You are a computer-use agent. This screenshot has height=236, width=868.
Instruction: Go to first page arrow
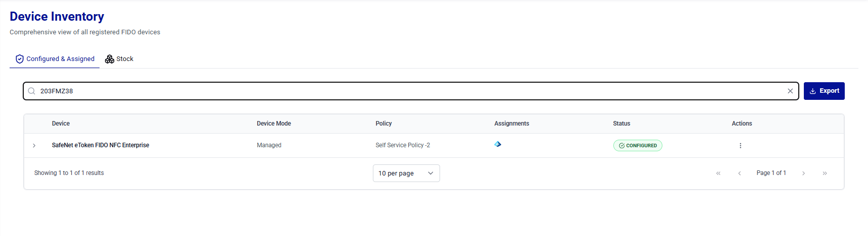point(718,173)
